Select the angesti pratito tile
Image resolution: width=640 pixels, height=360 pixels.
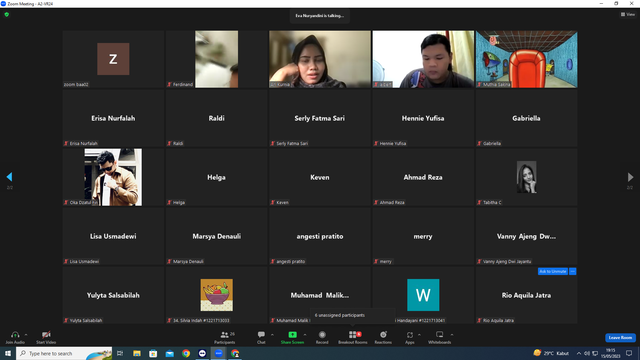[320, 236]
